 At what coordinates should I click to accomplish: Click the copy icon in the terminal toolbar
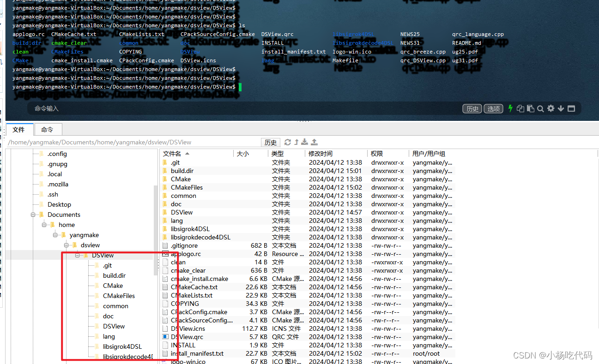[x=520, y=108]
